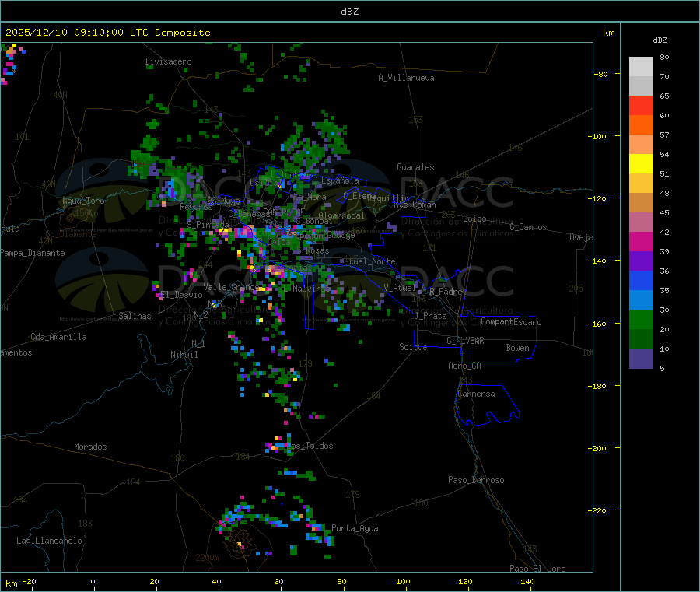Click the 'R_Padre' map label
Image resolution: width=700 pixels, height=592 pixels.
point(446,292)
